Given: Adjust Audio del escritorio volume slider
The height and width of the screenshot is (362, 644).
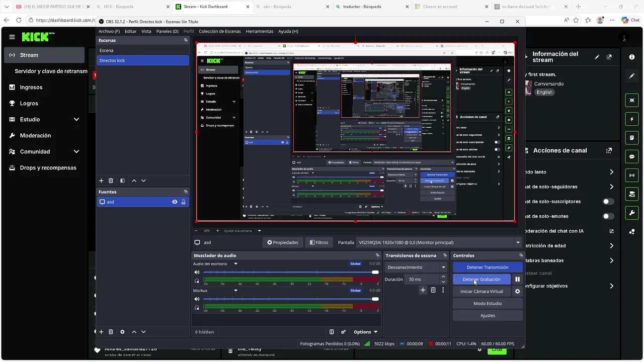Looking at the screenshot, I should pos(290,272).
